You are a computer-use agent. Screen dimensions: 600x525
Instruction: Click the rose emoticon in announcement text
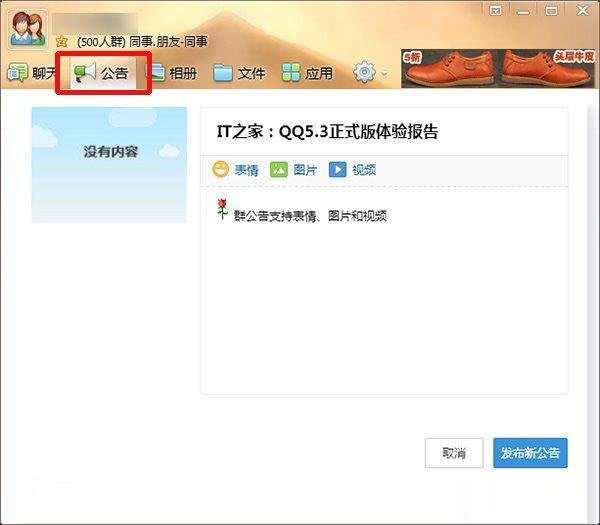(222, 209)
